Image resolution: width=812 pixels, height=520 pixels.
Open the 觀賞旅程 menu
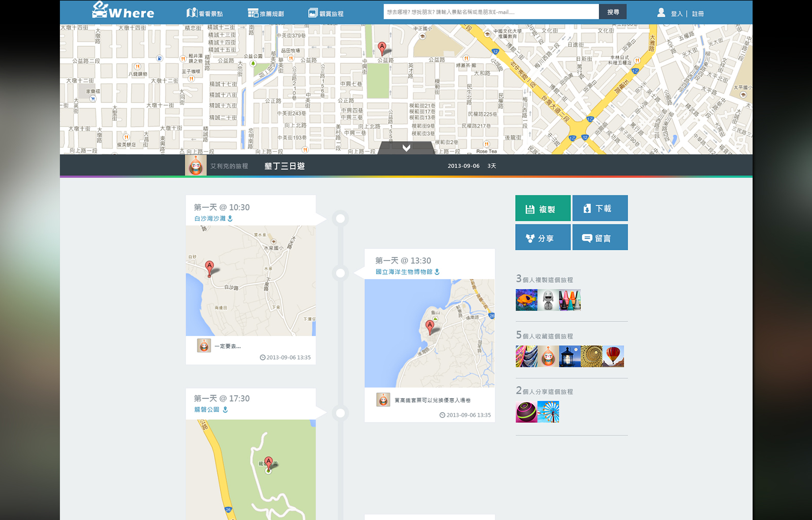[326, 13]
